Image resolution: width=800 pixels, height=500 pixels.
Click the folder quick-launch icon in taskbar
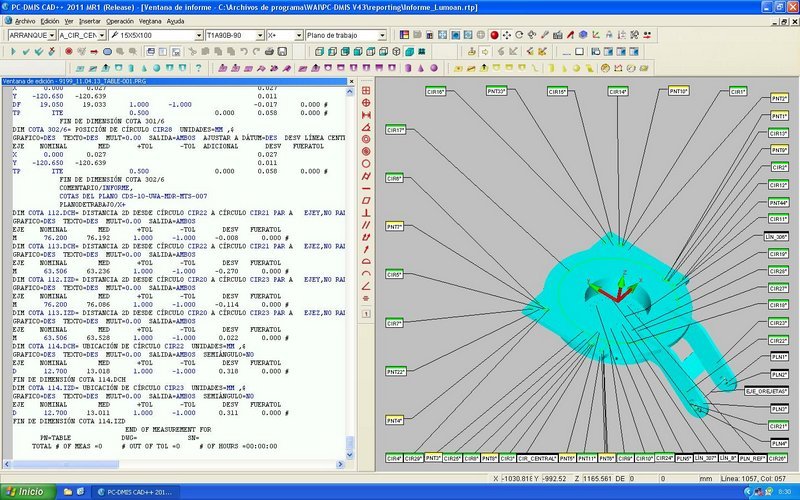[67, 492]
